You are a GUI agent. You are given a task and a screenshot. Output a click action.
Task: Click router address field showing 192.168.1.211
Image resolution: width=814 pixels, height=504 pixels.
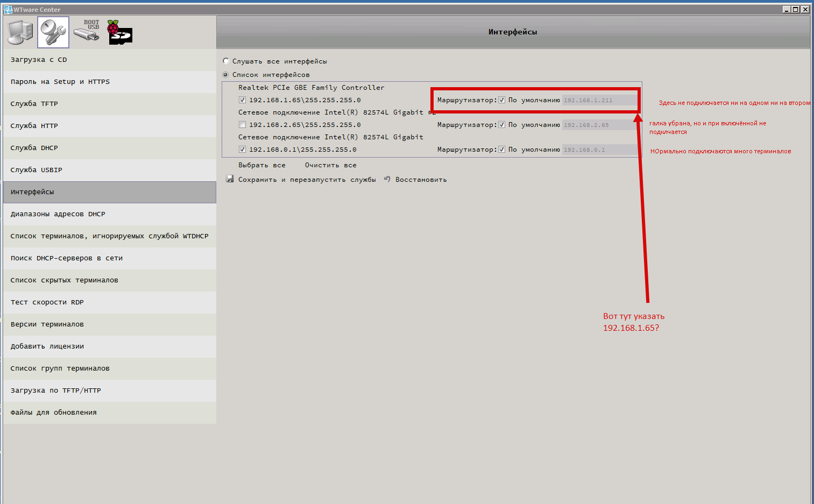(x=599, y=100)
